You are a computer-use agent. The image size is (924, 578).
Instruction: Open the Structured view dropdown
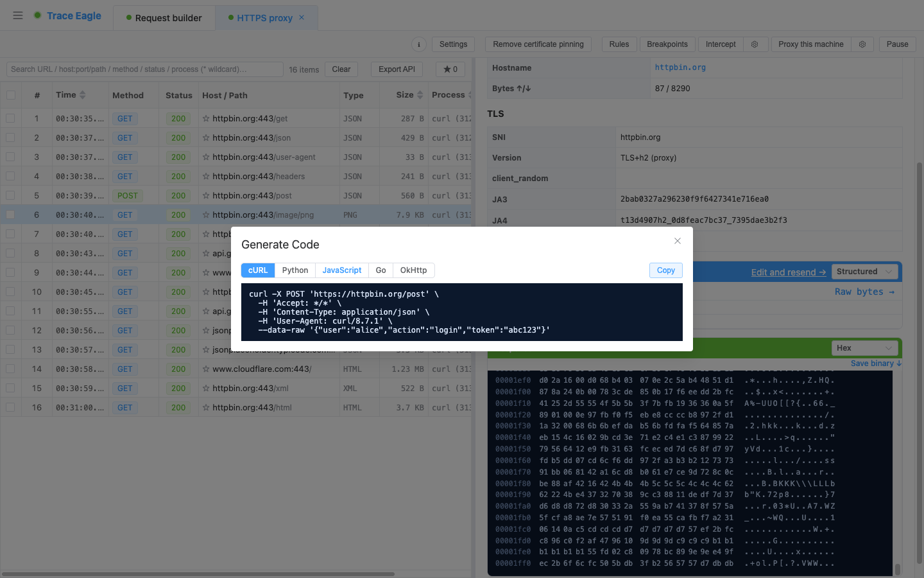(x=864, y=272)
